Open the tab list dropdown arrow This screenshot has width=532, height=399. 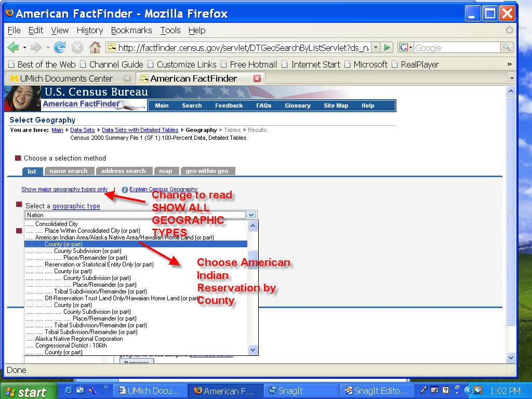click(512, 78)
